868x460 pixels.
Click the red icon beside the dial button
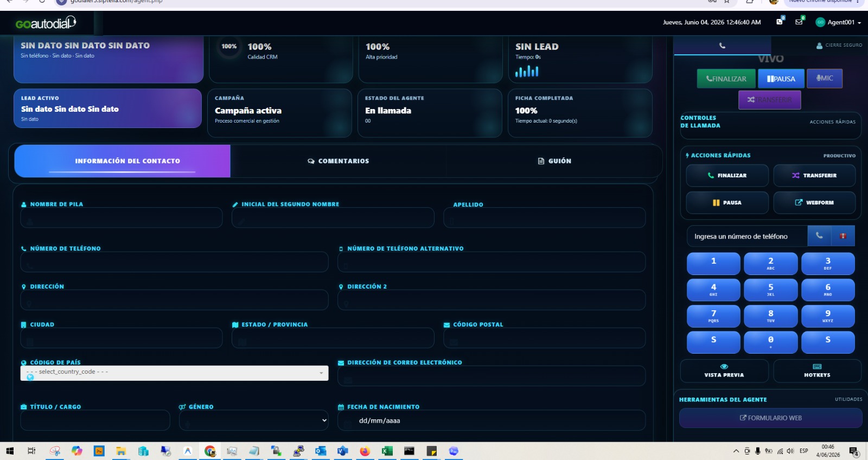tap(843, 236)
